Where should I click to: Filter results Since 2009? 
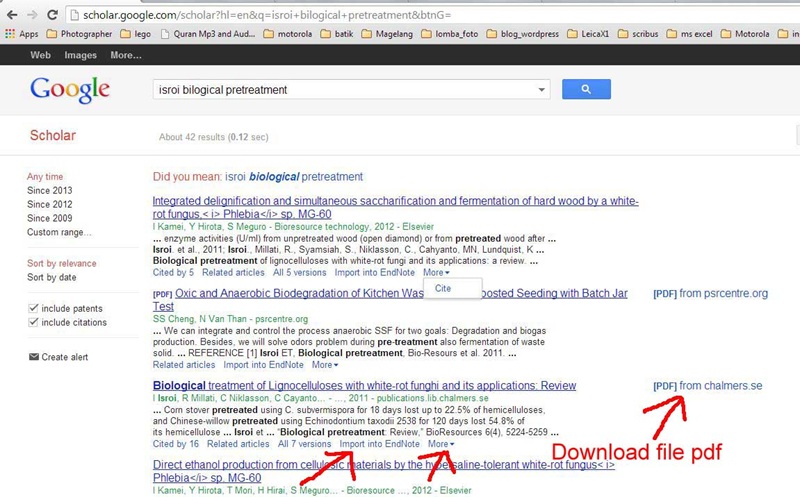(x=49, y=218)
